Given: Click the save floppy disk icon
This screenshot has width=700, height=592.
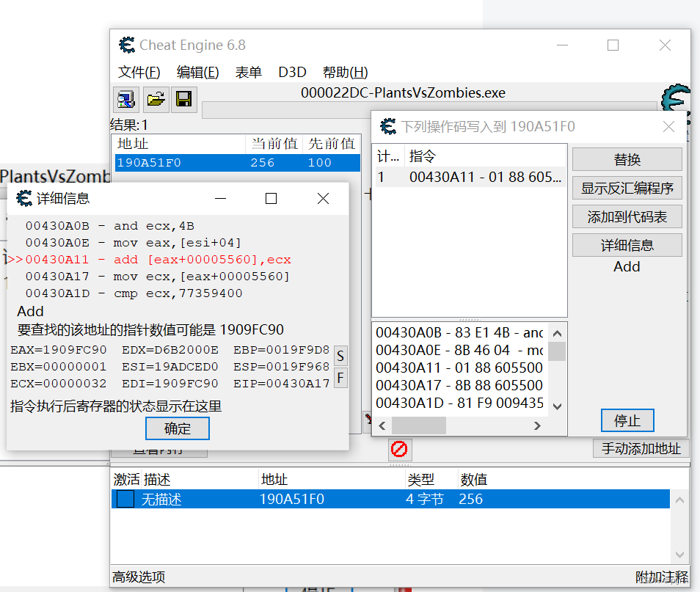Looking at the screenshot, I should coord(184,99).
